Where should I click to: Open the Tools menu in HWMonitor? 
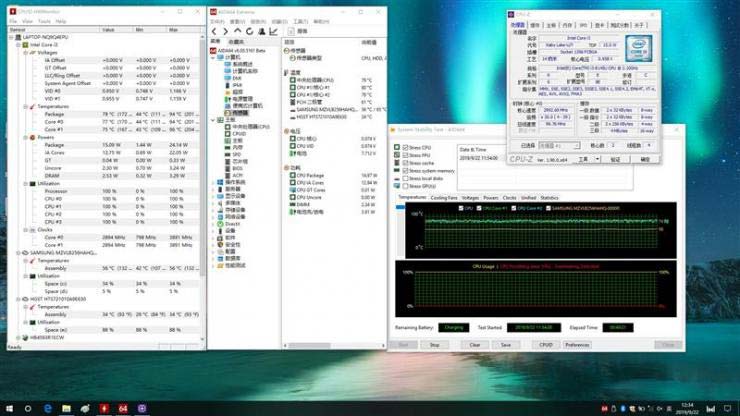tap(44, 21)
